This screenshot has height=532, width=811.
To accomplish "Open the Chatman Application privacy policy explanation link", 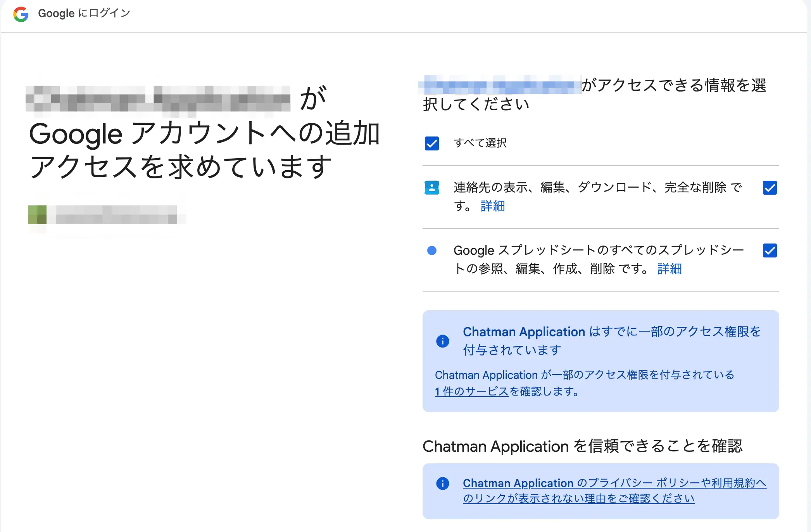I will [614, 491].
